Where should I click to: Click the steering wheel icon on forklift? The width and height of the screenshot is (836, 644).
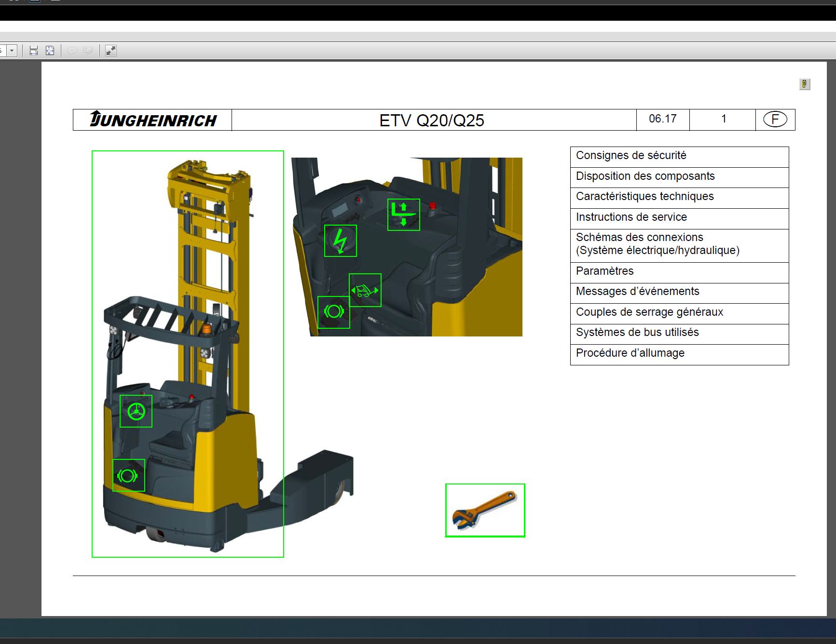136,411
